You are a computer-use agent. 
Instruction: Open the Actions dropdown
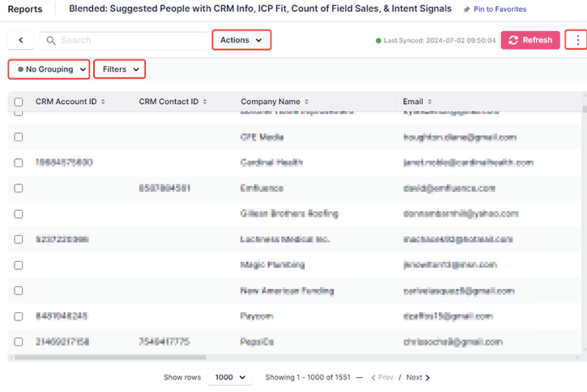pyautogui.click(x=241, y=40)
